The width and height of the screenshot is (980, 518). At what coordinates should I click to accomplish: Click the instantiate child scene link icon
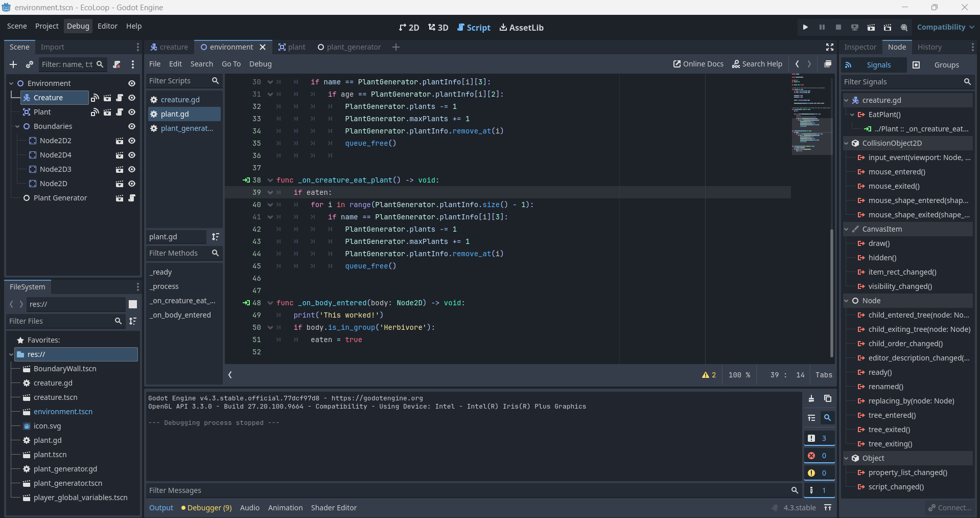click(x=30, y=64)
